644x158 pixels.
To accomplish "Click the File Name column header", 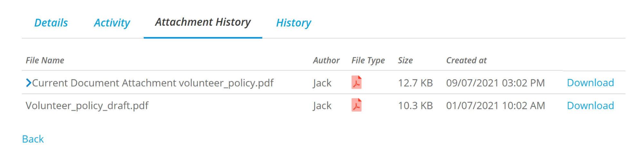I will click(45, 60).
